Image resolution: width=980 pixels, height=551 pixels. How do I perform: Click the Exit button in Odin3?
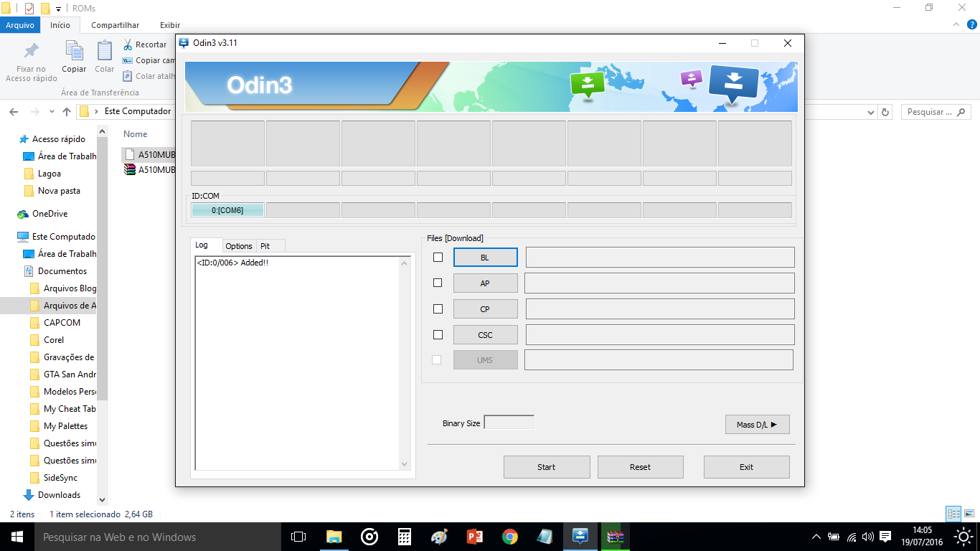(747, 467)
